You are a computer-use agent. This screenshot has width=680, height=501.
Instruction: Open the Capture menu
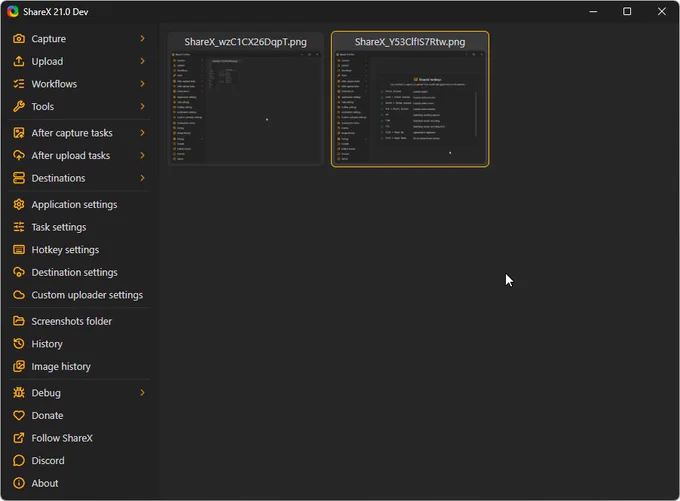tap(79, 39)
